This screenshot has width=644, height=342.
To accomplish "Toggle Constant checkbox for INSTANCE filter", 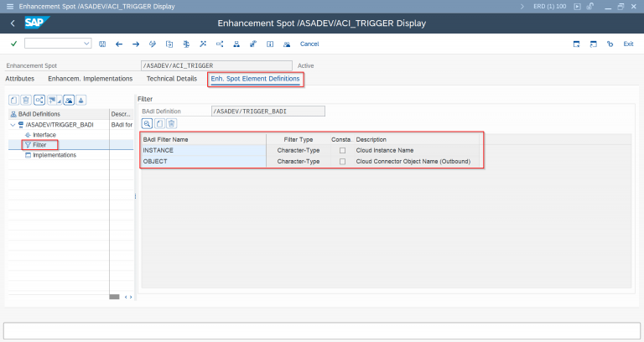I will pyautogui.click(x=342, y=150).
